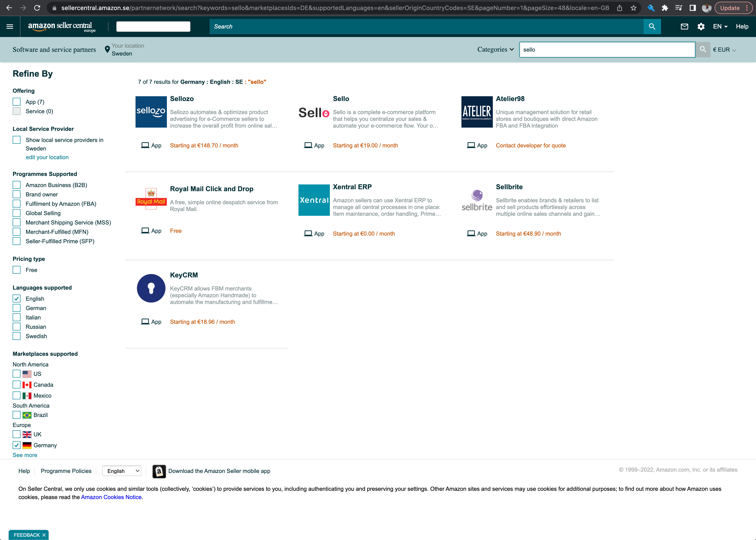Image resolution: width=756 pixels, height=540 pixels.
Task: Uncheck the Germany marketplace filter
Action: click(17, 445)
